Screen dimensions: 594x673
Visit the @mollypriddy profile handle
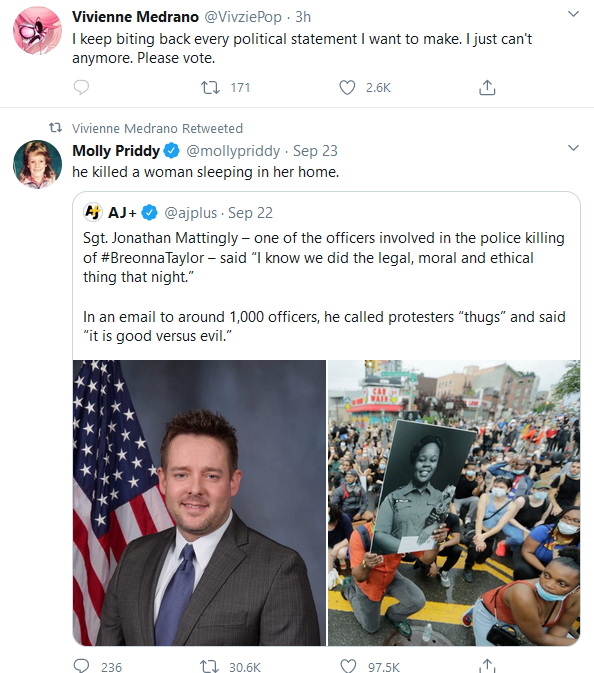(x=233, y=151)
